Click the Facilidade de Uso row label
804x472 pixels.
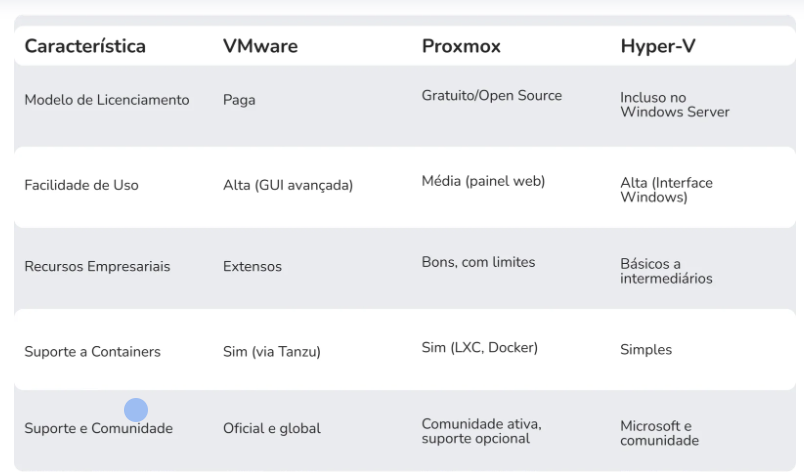point(81,185)
